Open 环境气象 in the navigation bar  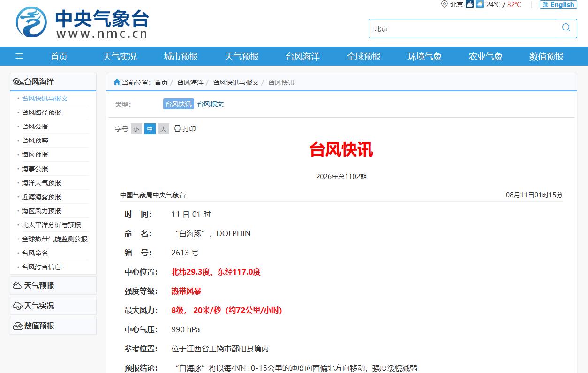click(x=425, y=56)
